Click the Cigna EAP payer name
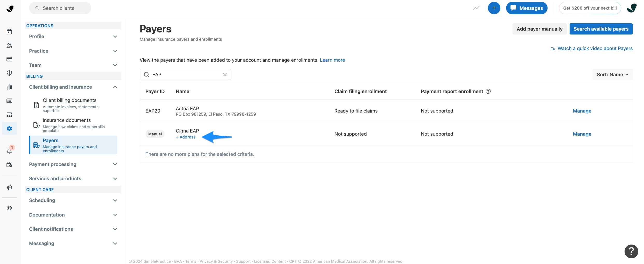 point(187,131)
